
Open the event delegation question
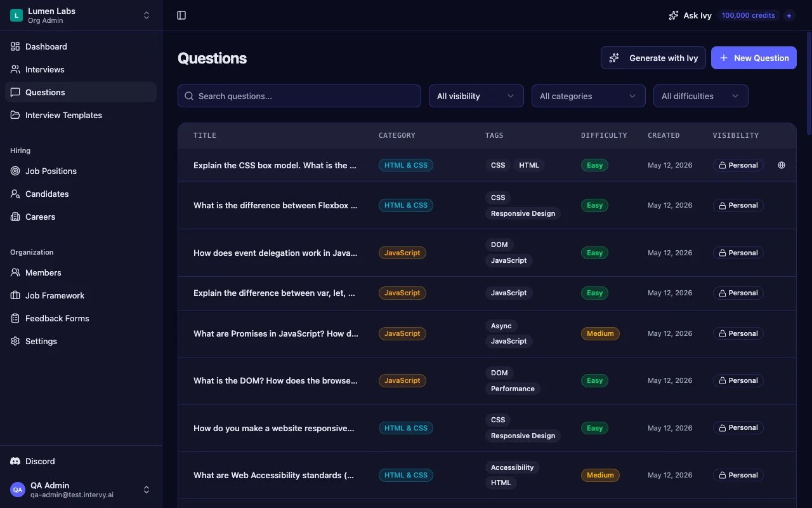click(275, 253)
